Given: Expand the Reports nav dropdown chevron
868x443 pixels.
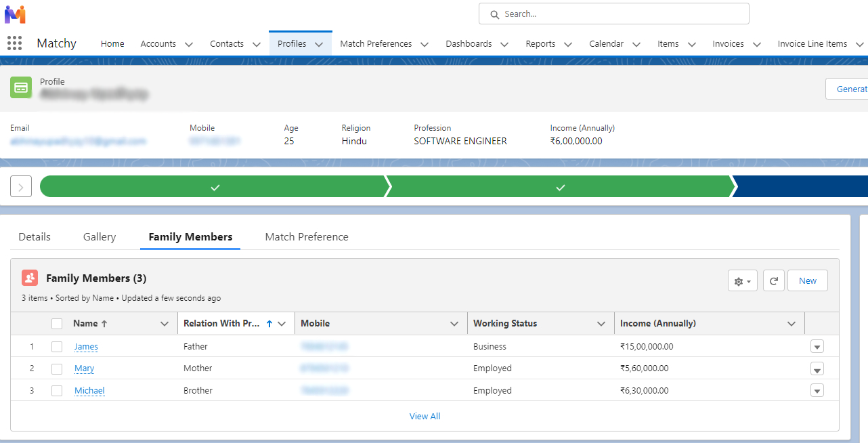Looking at the screenshot, I should pos(568,44).
